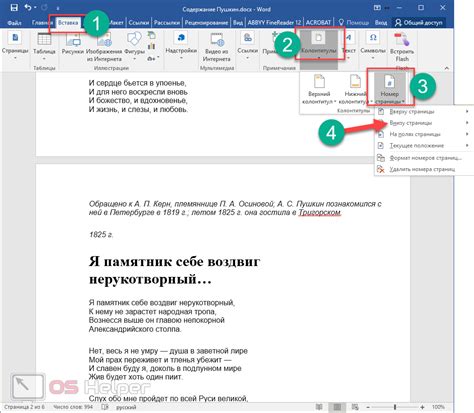Click the Общий доступ share button

[419, 23]
